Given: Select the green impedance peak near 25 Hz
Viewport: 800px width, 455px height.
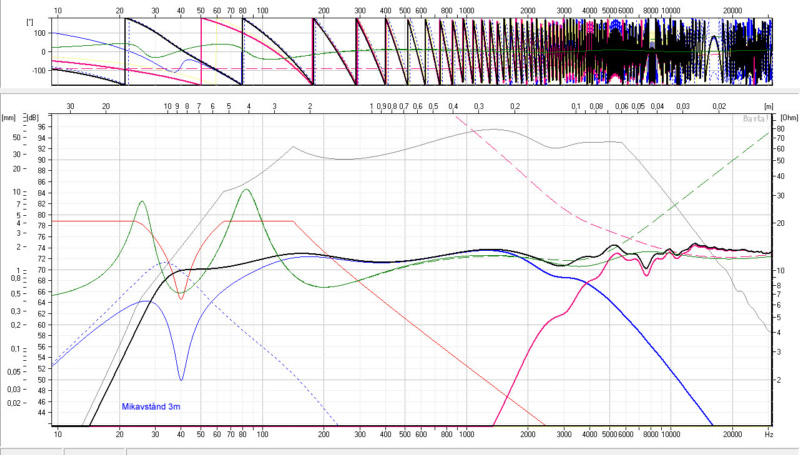Looking at the screenshot, I should tap(142, 202).
